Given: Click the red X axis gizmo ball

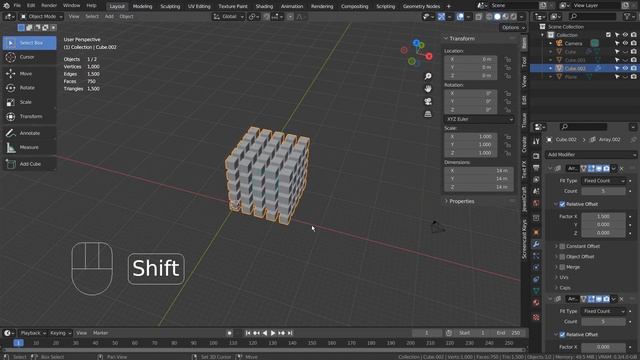Looking at the screenshot, I should coord(429,56).
